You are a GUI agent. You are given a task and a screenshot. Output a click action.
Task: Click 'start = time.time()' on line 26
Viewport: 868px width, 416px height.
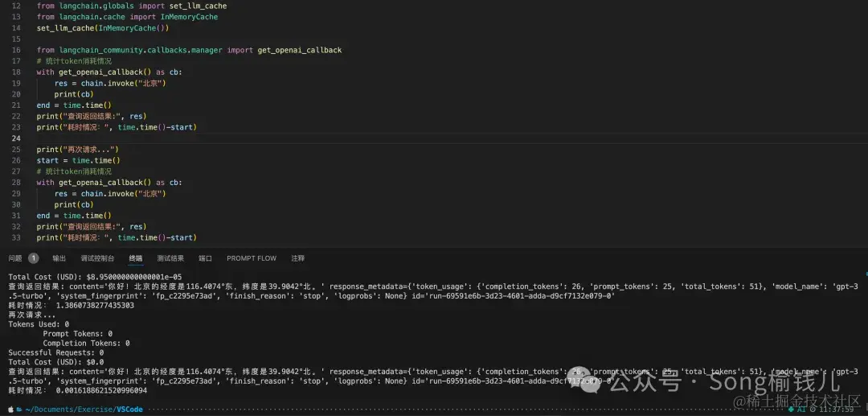pos(79,161)
